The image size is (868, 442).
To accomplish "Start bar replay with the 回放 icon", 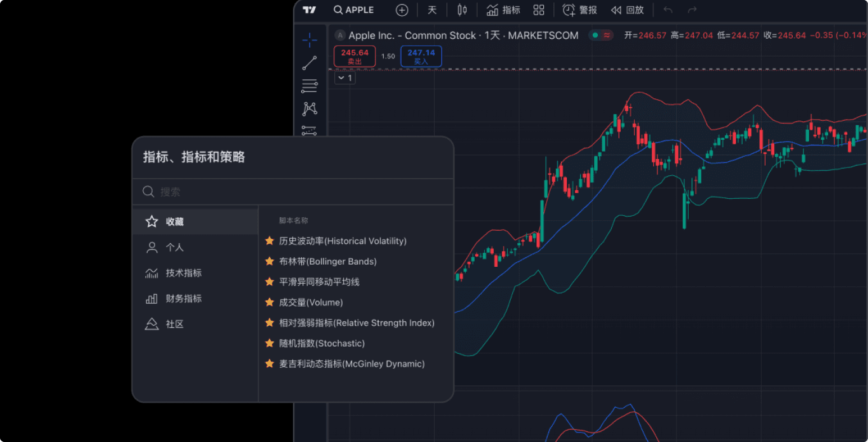I will click(627, 10).
